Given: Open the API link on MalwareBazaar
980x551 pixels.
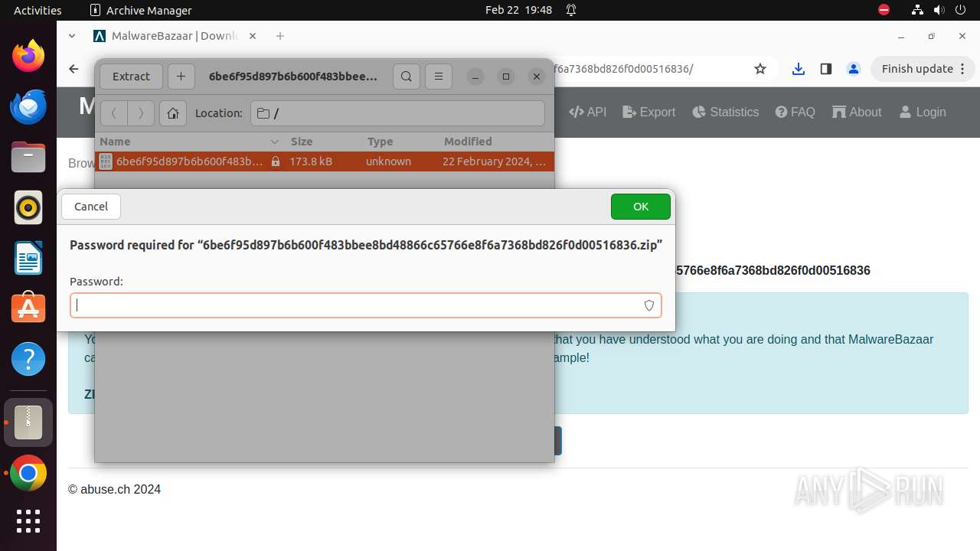Looking at the screenshot, I should tap(588, 112).
